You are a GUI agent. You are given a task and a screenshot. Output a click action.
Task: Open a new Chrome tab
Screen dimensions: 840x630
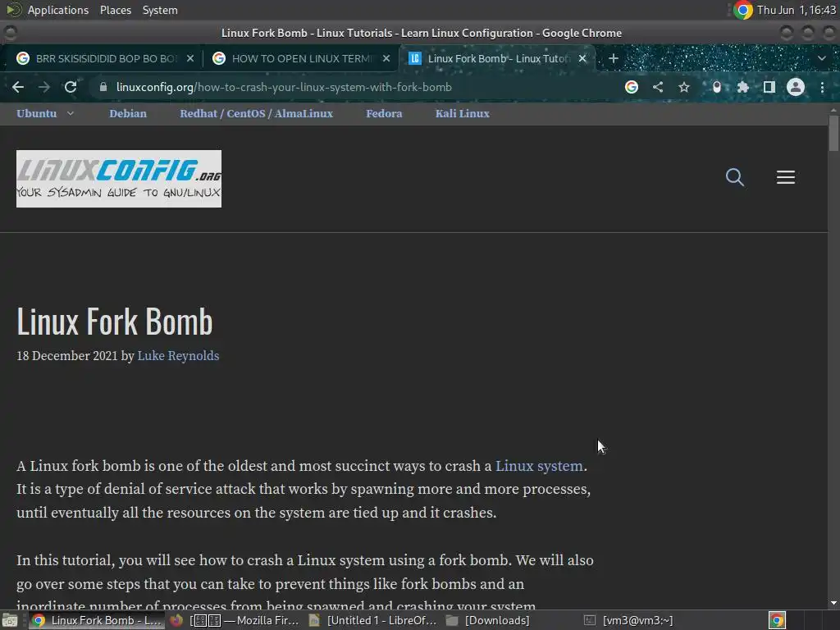pyautogui.click(x=614, y=58)
